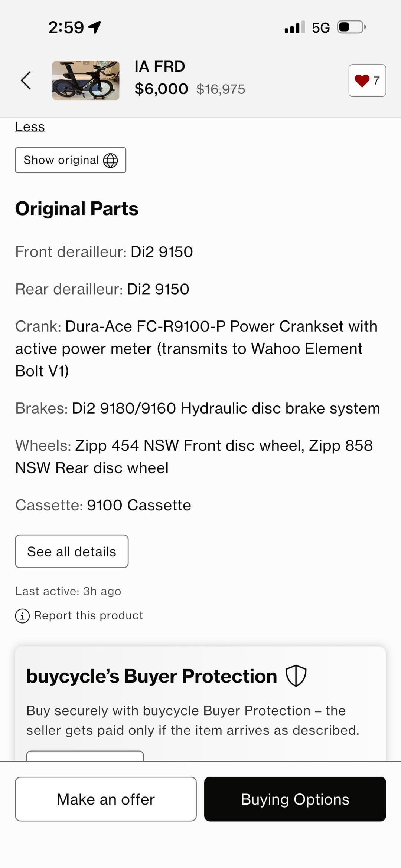401x868 pixels.
Task: Tap the cellular signal bars icon
Action: [x=294, y=27]
